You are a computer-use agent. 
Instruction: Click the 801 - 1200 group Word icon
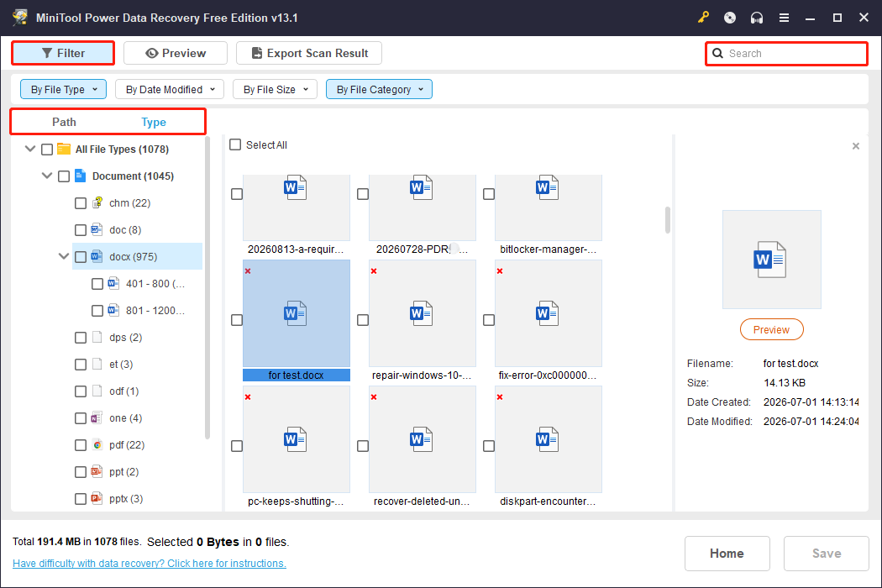pyautogui.click(x=113, y=310)
